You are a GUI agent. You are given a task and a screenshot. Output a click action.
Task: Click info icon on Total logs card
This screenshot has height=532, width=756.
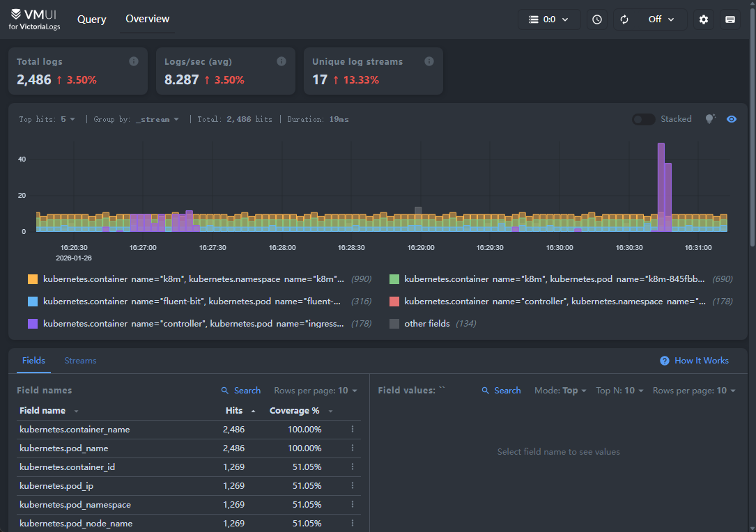[x=134, y=61]
